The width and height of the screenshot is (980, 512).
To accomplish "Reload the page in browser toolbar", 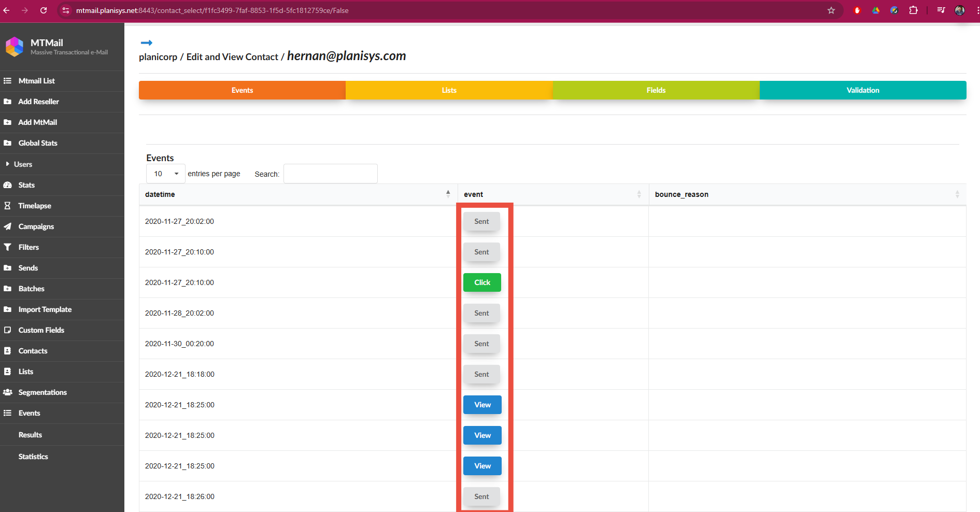I will [x=44, y=10].
